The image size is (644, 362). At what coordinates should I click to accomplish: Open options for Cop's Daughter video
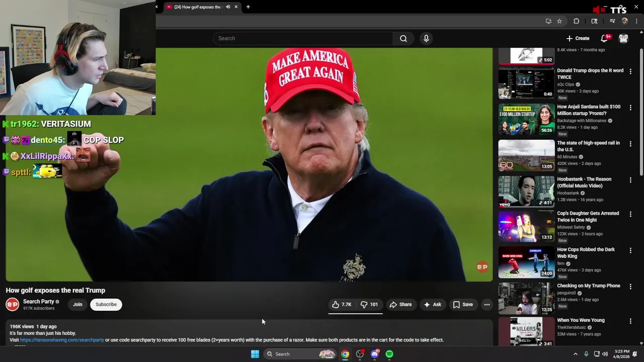[x=630, y=214]
